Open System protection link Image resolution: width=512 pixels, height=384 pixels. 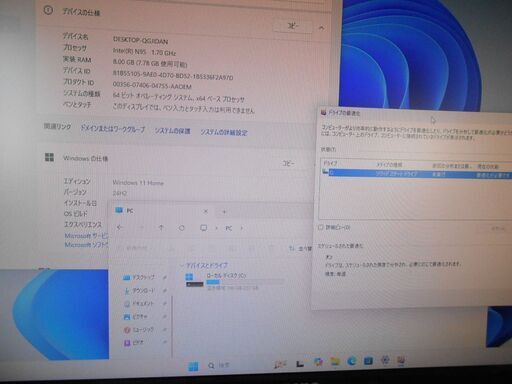[x=172, y=131]
